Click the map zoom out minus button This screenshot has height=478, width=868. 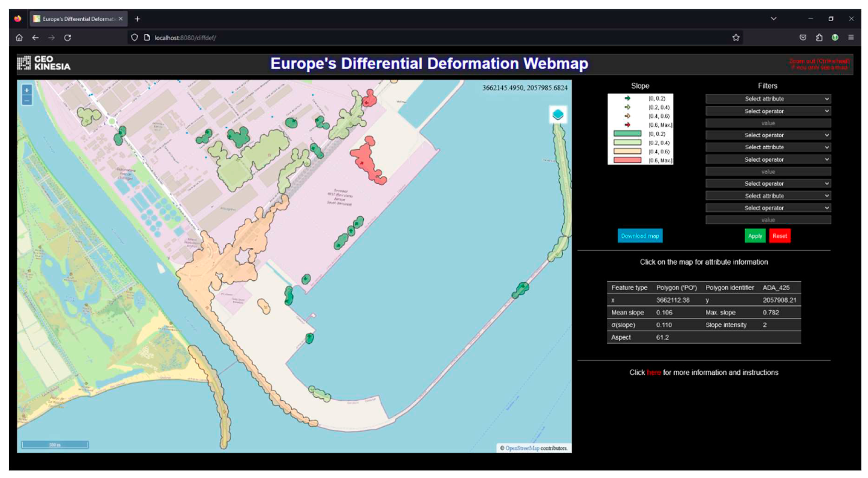pyautogui.click(x=27, y=100)
